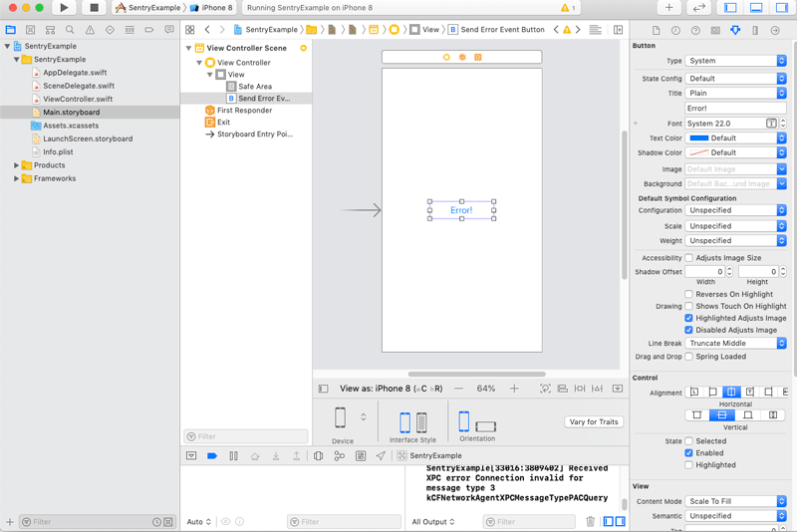Expand the Frameworks folder
The image size is (797, 532).
(x=16, y=178)
